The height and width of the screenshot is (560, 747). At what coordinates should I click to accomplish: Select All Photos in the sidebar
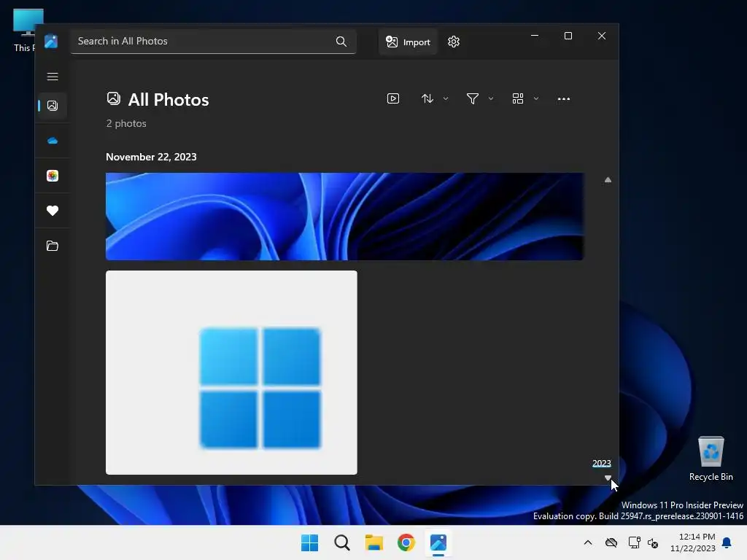[53, 106]
